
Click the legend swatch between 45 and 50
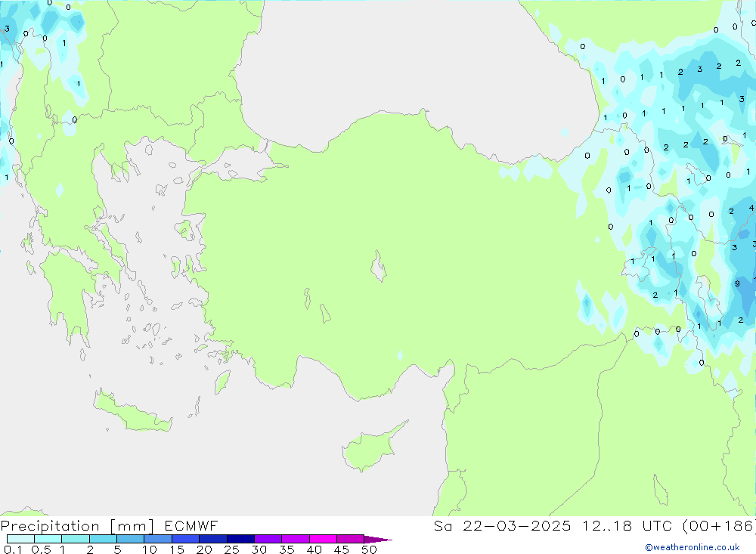(x=350, y=539)
